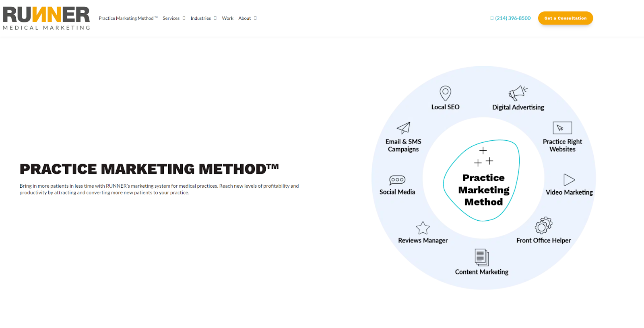Expand the Industries dropdown arrow
This screenshot has height=328, width=644.
(215, 18)
